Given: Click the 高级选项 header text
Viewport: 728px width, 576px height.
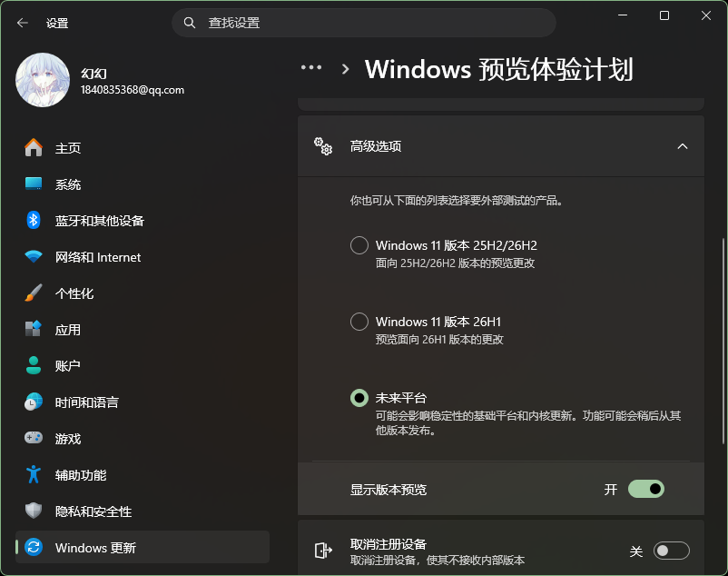Looking at the screenshot, I should (x=376, y=146).
